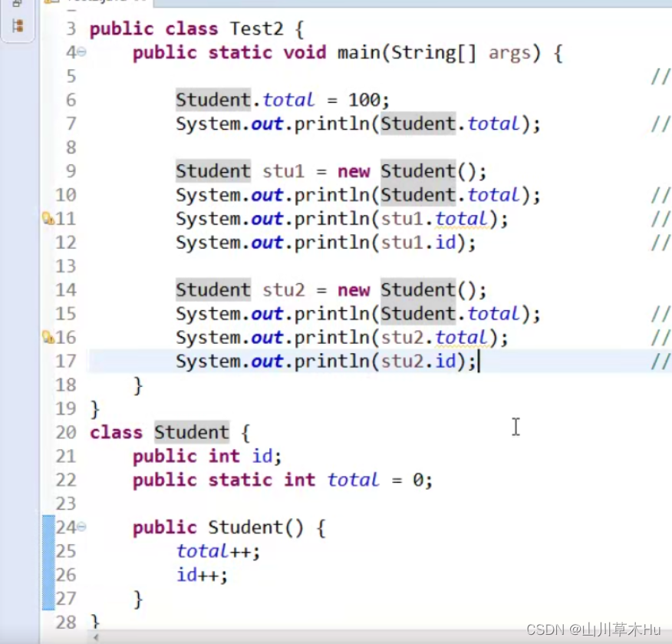Click line number 13 in the gutter
Image resolution: width=672 pixels, height=644 pixels.
pyautogui.click(x=65, y=266)
